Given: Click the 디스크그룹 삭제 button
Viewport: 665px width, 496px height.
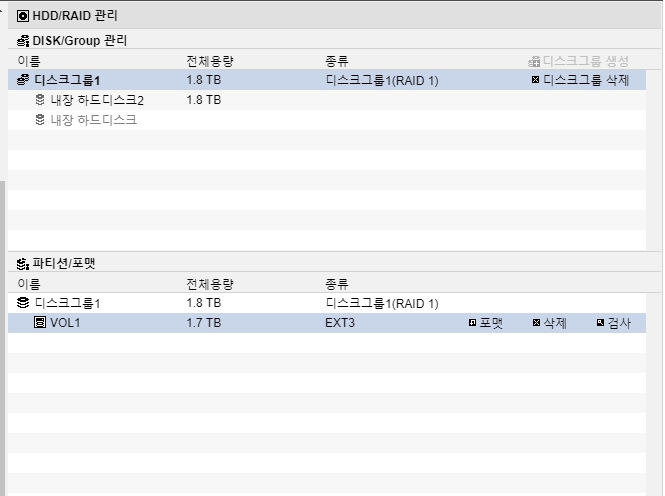Looking at the screenshot, I should (581, 80).
